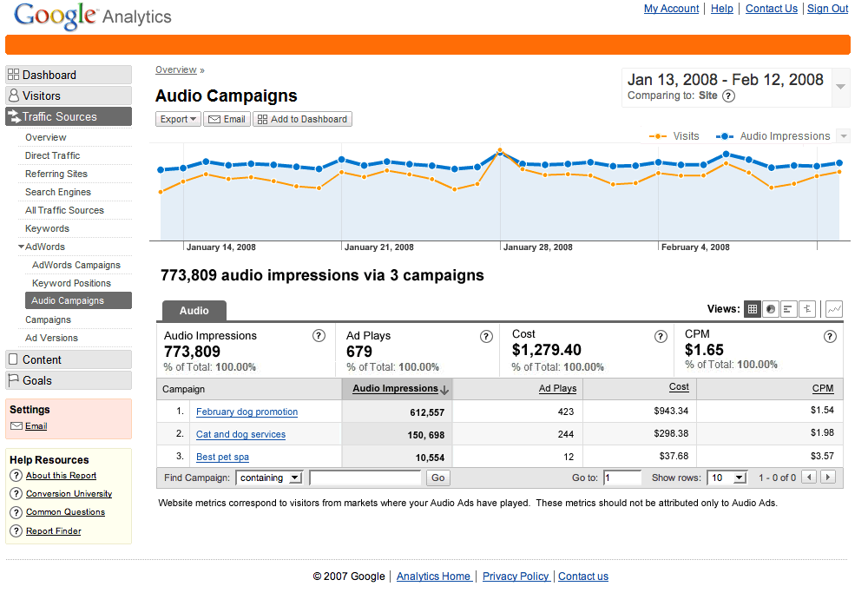Go to next page of table results
The image size is (868, 606).
pos(828,477)
